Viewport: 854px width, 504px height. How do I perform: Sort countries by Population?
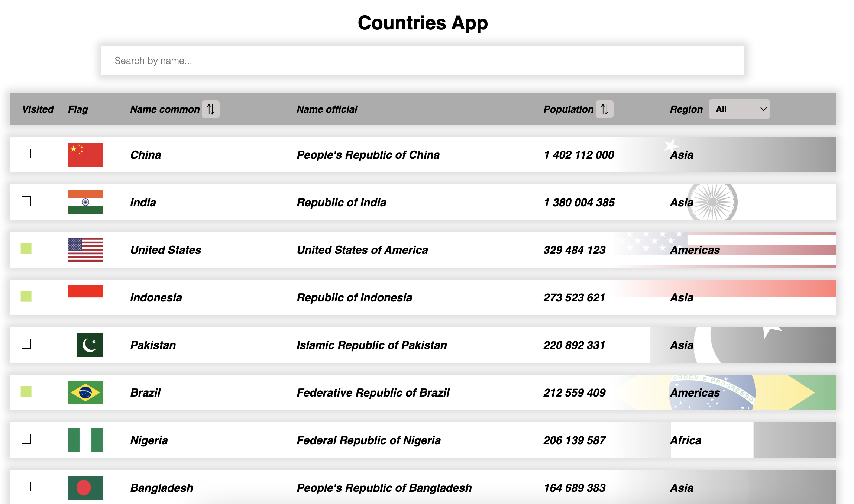pos(605,109)
